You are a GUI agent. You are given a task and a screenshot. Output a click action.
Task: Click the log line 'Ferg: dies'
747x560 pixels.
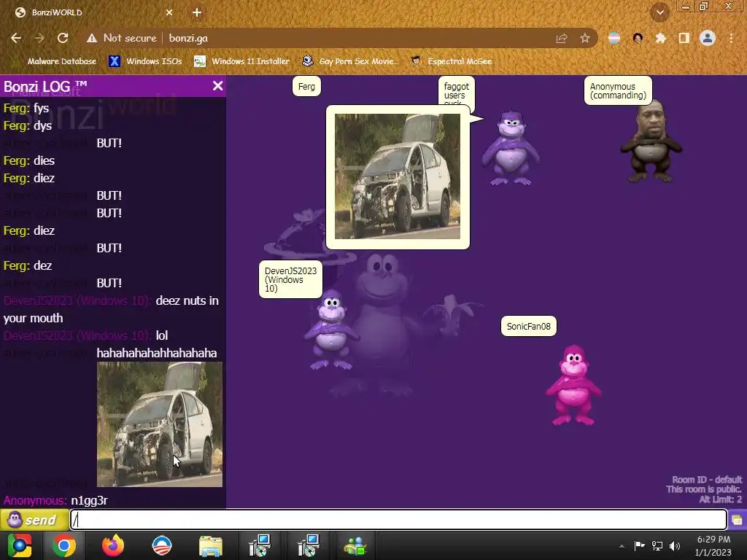click(x=29, y=160)
